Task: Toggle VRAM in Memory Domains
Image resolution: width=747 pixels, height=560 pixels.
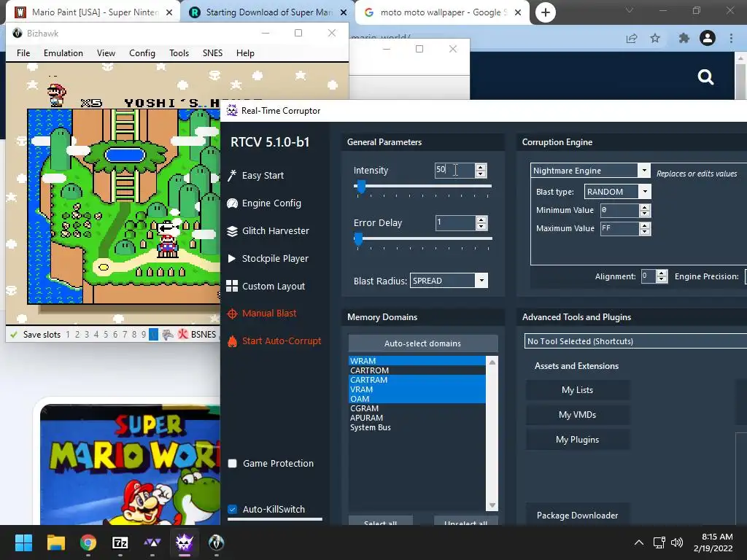Action: point(417,389)
